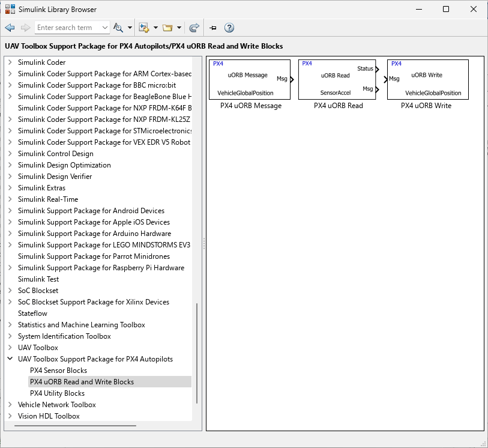Viewport: 488px width, 448px height.
Task: Expand Simulink Coder Support Package for BeagleBone Blue
Action: (10, 97)
